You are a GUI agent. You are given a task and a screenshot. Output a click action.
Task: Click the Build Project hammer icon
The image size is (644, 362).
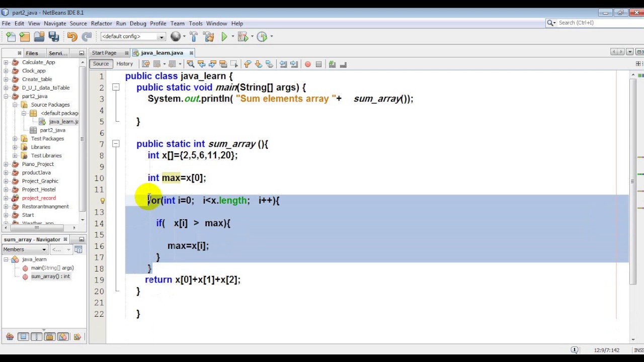[194, 36]
